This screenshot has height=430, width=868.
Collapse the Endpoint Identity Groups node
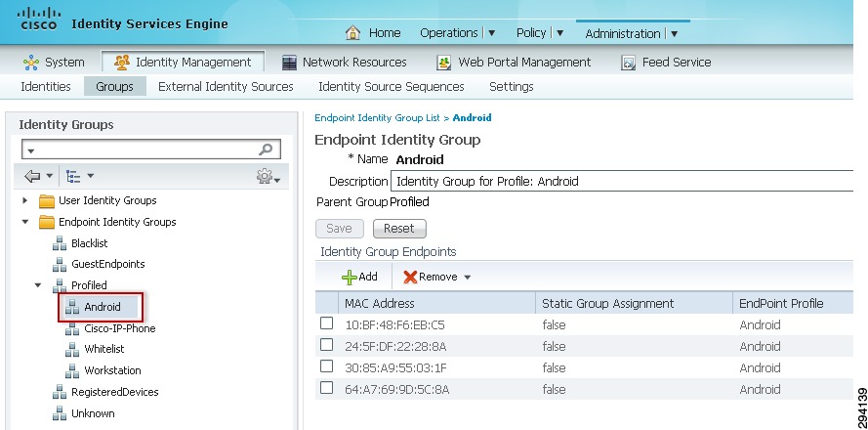click(25, 222)
